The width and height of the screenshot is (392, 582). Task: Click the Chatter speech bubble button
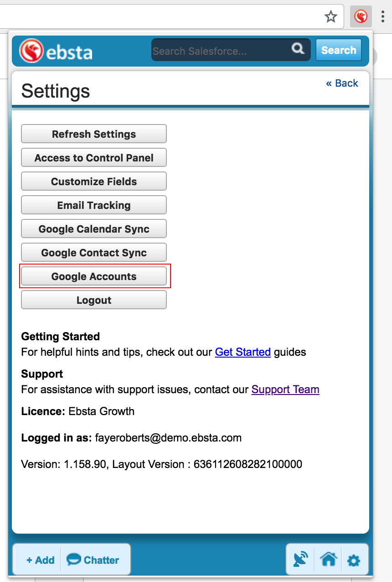pos(93,560)
